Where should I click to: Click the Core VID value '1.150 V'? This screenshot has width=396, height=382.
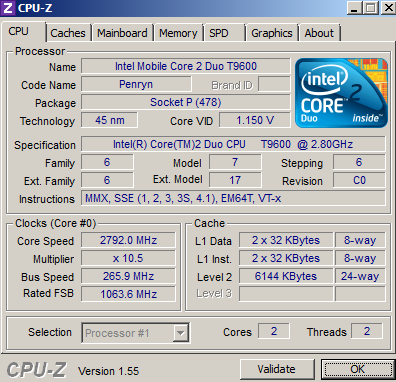[255, 120]
